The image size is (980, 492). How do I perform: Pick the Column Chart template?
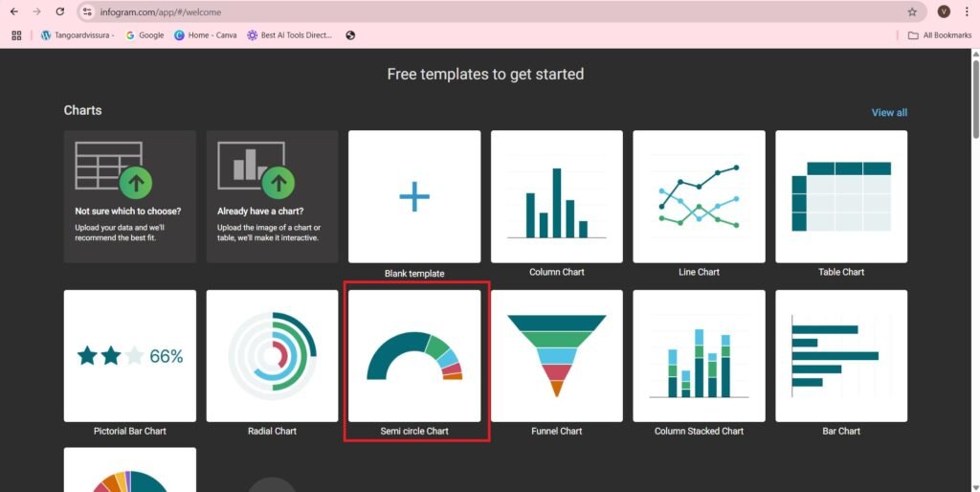pos(557,196)
